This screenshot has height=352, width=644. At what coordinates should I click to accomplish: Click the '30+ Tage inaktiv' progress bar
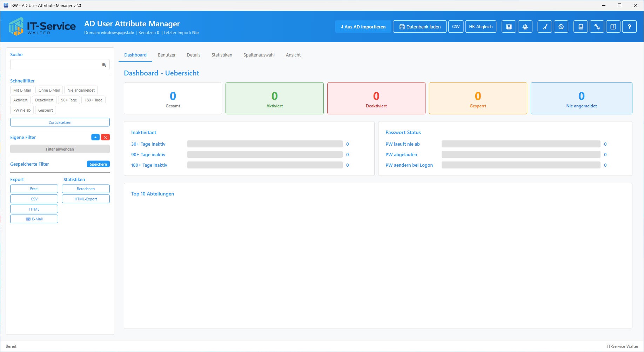[265, 144]
